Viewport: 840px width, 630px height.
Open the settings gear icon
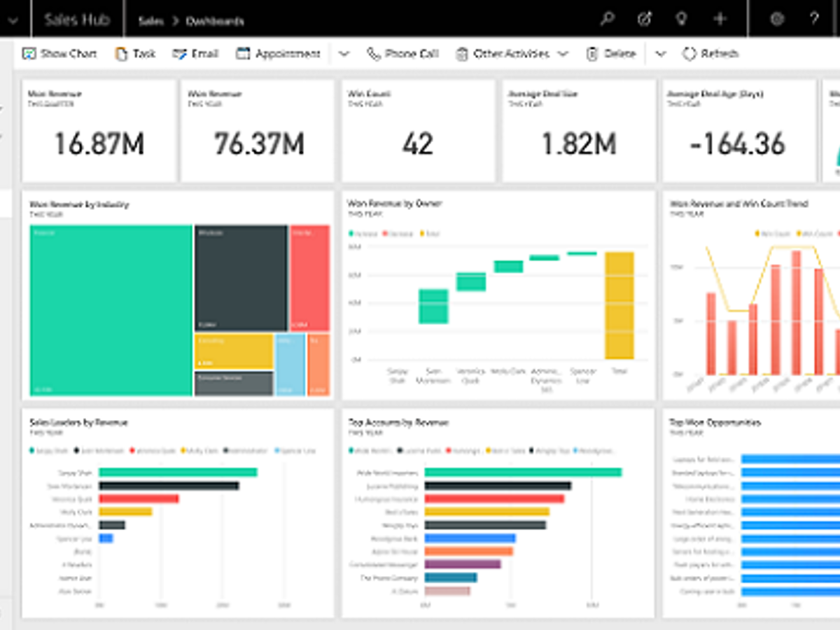(777, 20)
